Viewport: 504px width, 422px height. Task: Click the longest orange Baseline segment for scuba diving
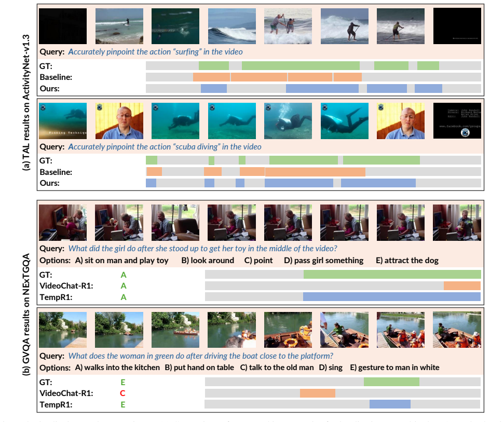(315, 172)
